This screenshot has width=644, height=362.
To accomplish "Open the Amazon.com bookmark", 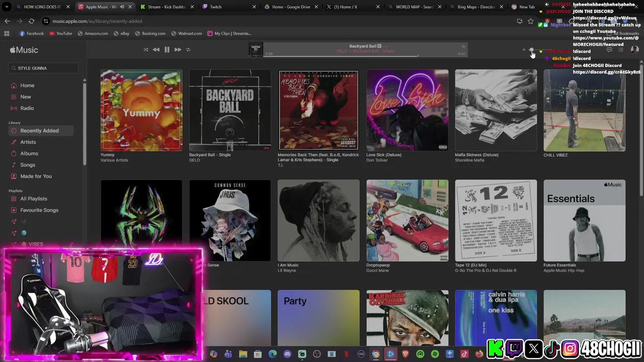I will [x=93, y=34].
